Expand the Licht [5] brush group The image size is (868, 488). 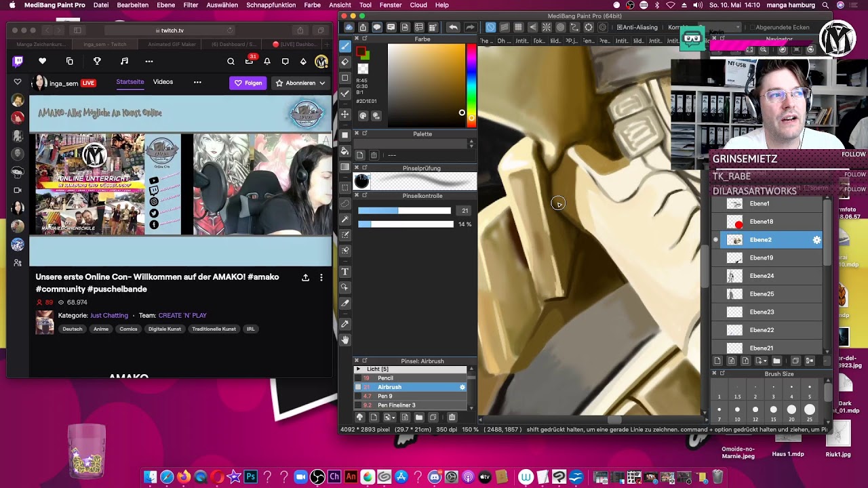[x=358, y=369]
